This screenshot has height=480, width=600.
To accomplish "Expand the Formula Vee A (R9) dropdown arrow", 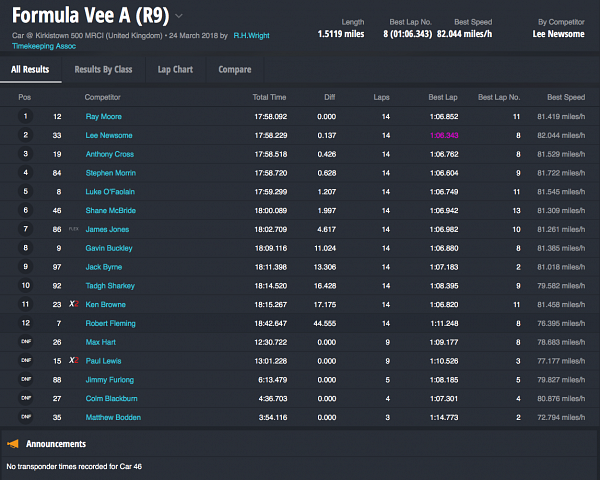I will tap(179, 16).
